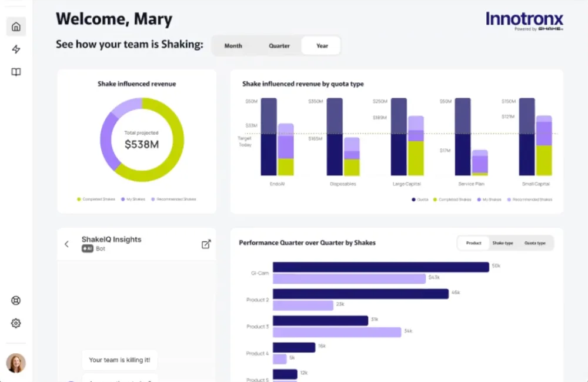Open Mary's profile avatar
Screen dimensions: 588x382
[16, 363]
